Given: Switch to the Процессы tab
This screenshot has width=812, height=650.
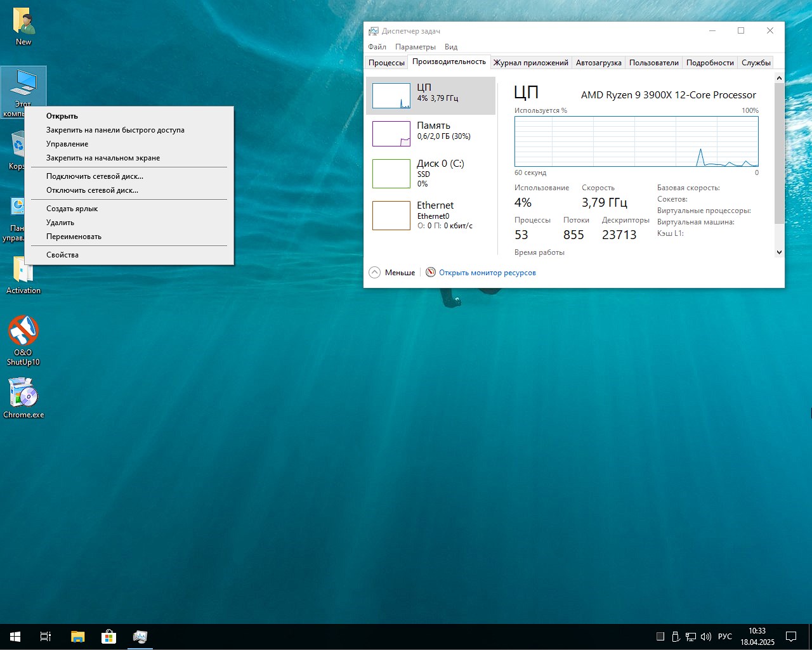Looking at the screenshot, I should pos(386,63).
